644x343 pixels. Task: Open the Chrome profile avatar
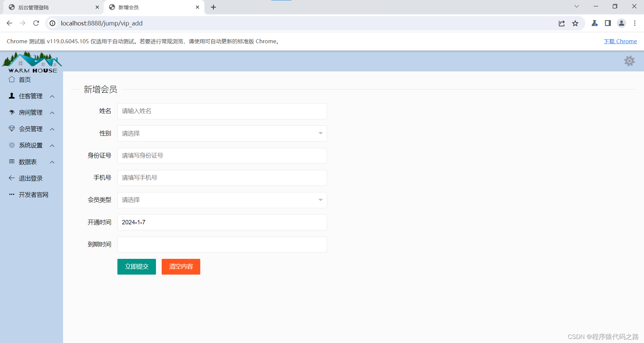[622, 23]
